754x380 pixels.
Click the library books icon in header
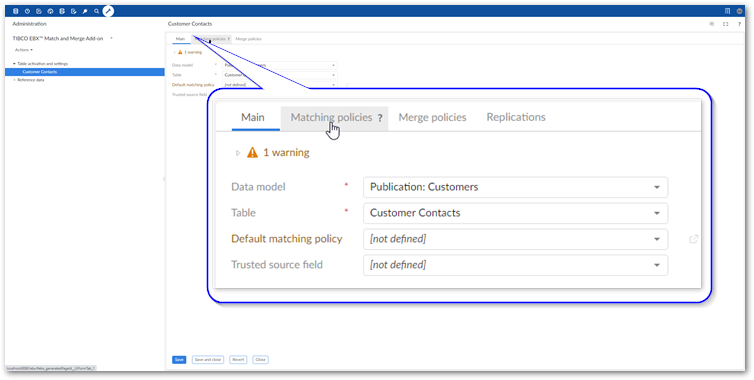(x=727, y=11)
